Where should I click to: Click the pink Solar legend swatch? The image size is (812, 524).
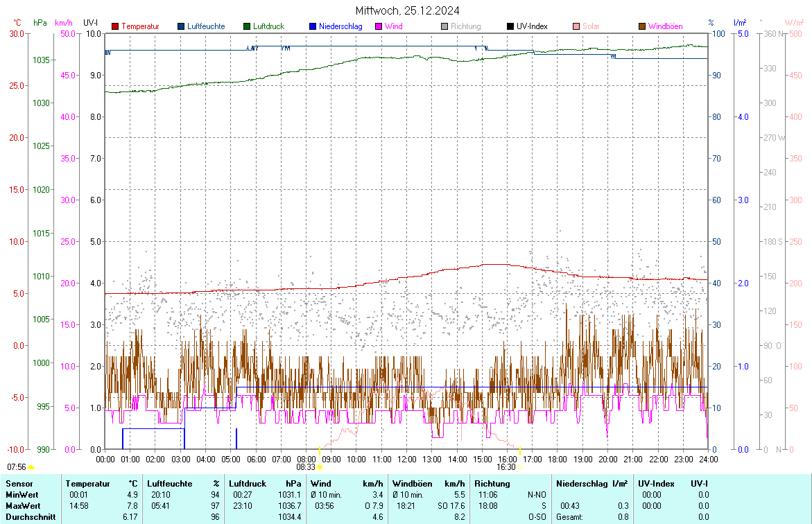[576, 26]
